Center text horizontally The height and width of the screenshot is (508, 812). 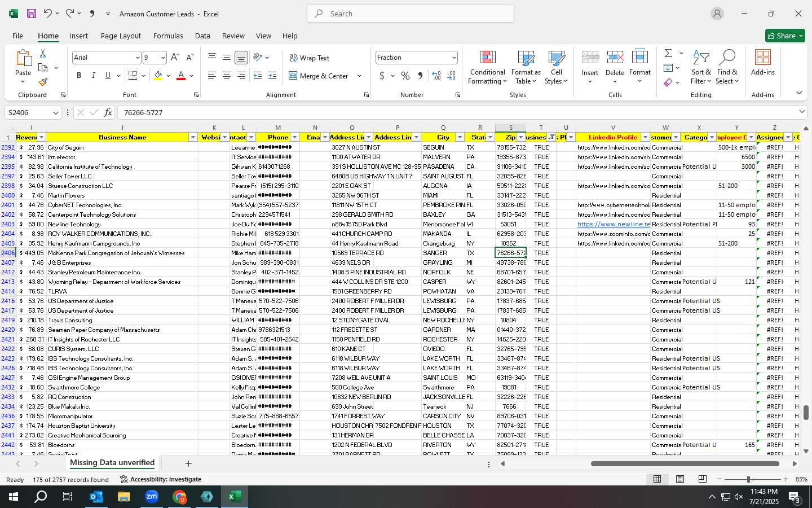(226, 76)
